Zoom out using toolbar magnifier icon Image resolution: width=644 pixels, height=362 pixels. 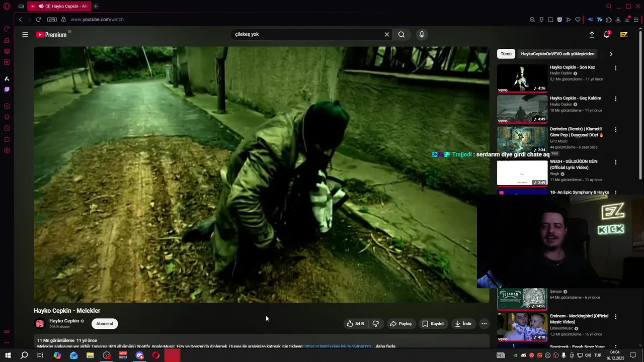pyautogui.click(x=532, y=20)
